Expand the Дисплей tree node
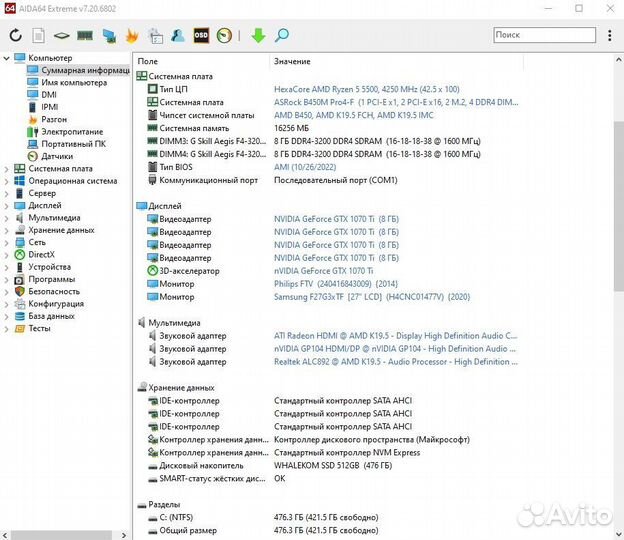Viewport: 624px width, 540px height. pyautogui.click(x=6, y=206)
